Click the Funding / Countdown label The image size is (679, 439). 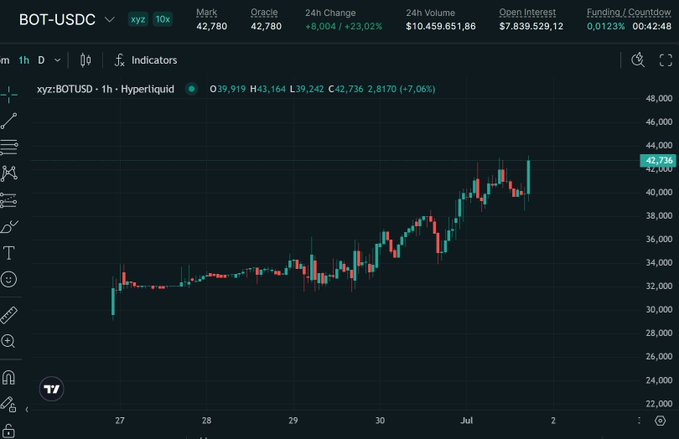pyautogui.click(x=629, y=13)
